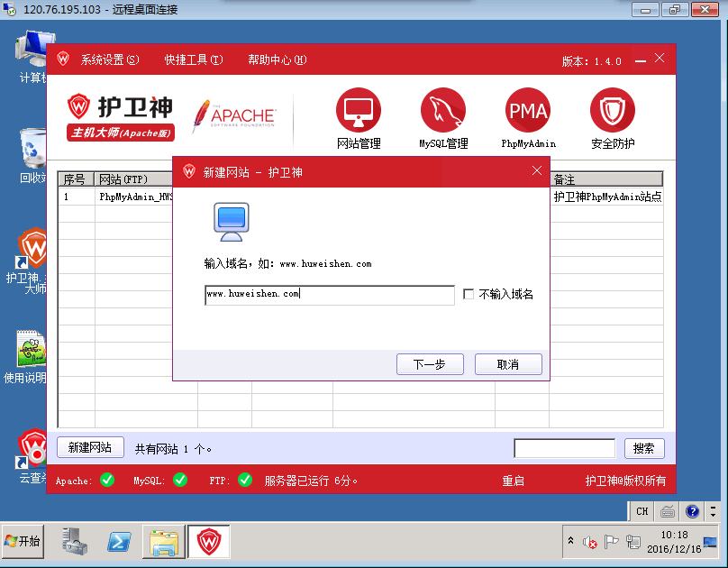Open File Explorer taskbar icon
This screenshot has width=728, height=568.
163,542
